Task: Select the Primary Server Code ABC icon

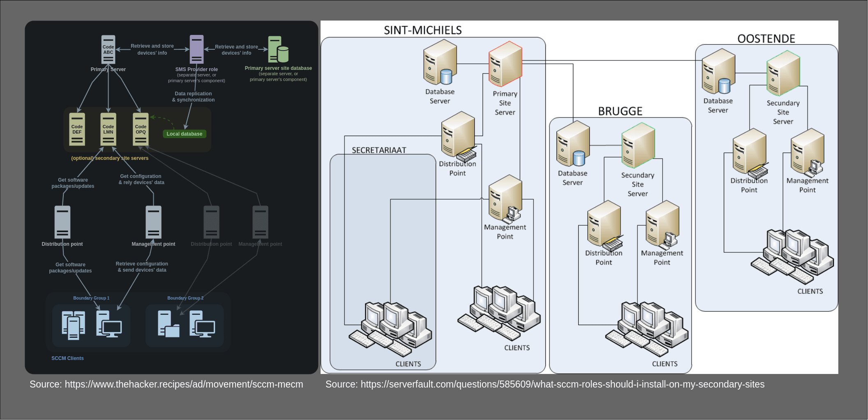Action: click(x=108, y=49)
